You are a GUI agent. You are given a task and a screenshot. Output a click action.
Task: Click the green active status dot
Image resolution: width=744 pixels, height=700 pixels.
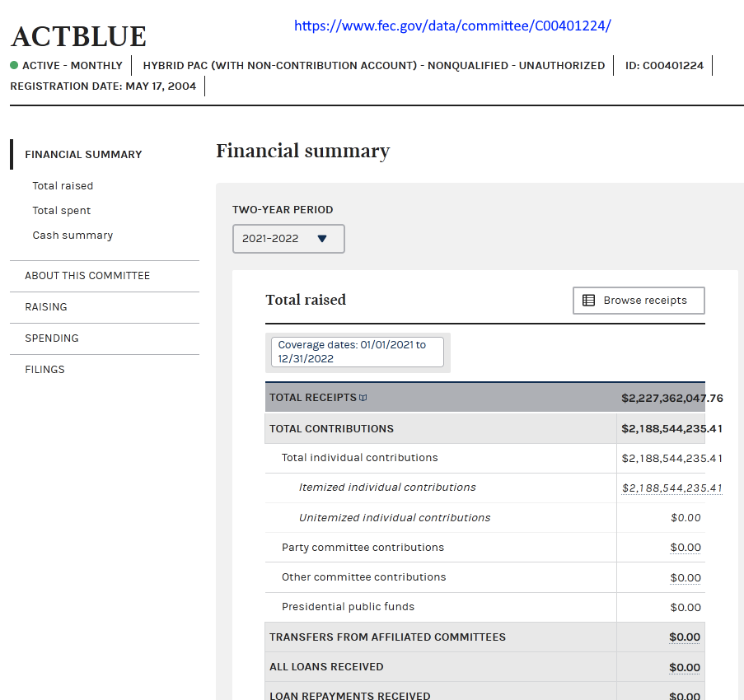[14, 65]
